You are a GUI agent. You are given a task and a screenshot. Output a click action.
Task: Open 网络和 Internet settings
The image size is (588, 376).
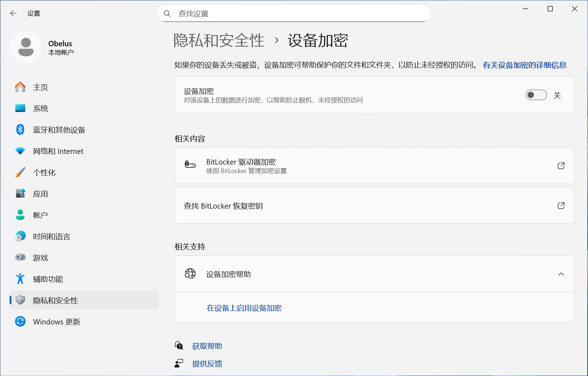pos(58,151)
